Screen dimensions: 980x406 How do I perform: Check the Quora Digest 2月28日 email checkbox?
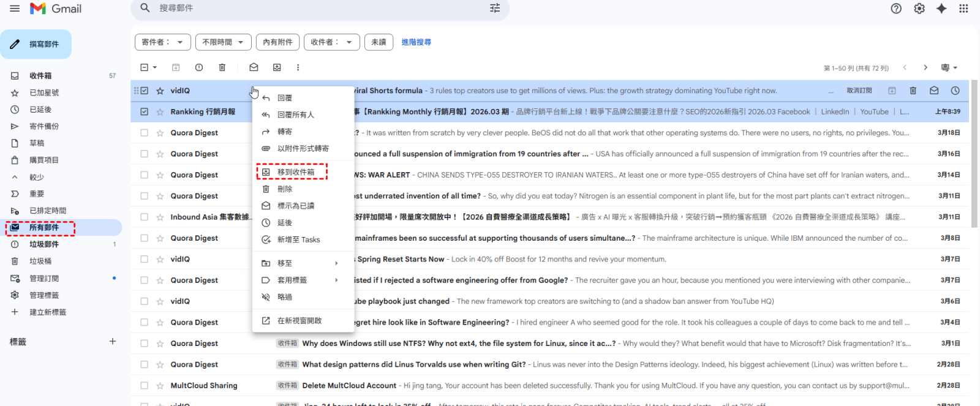point(144,364)
